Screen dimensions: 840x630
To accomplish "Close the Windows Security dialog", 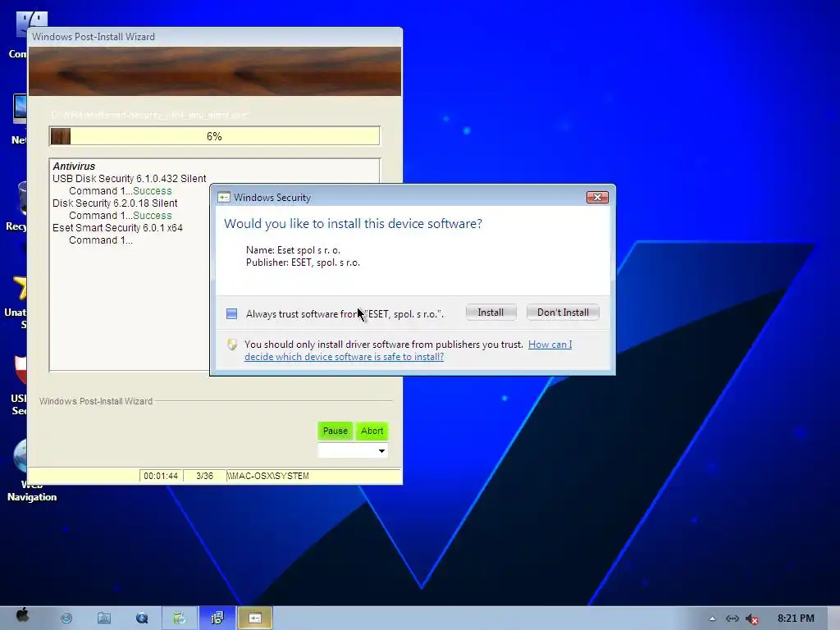I will coord(597,197).
